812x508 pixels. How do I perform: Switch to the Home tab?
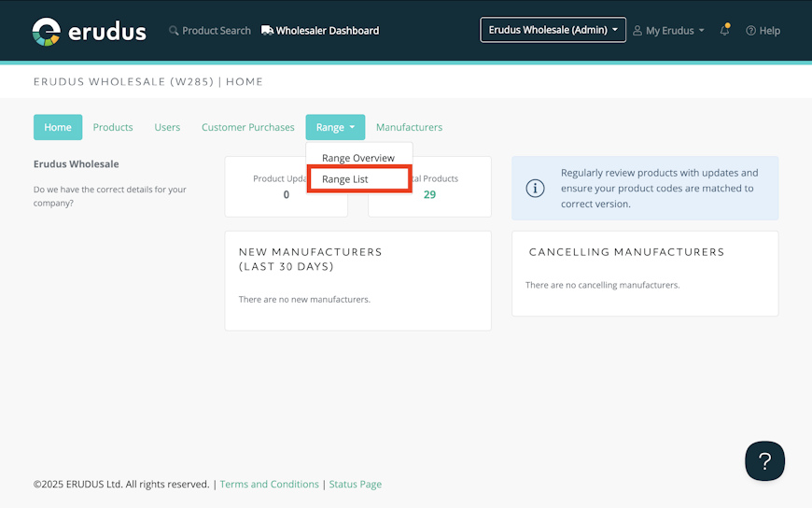pos(58,127)
